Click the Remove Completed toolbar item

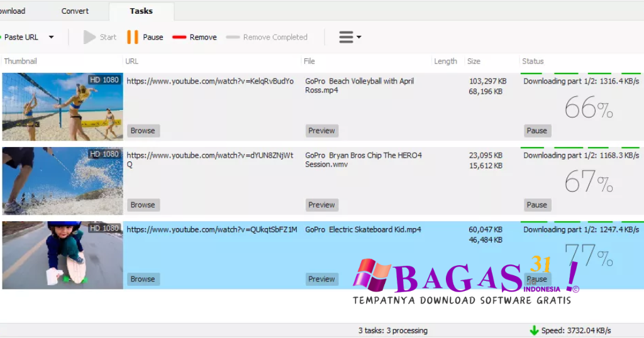pyautogui.click(x=267, y=37)
